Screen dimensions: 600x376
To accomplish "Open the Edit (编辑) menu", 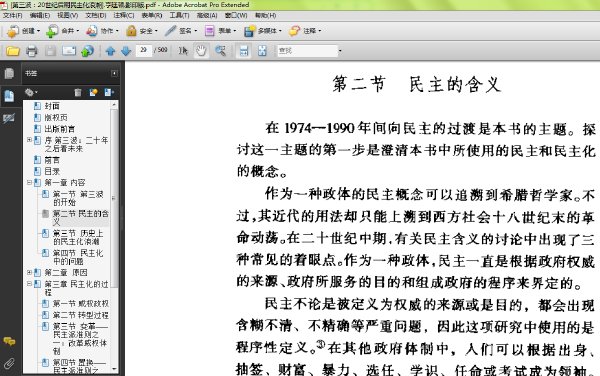I will pos(40,15).
